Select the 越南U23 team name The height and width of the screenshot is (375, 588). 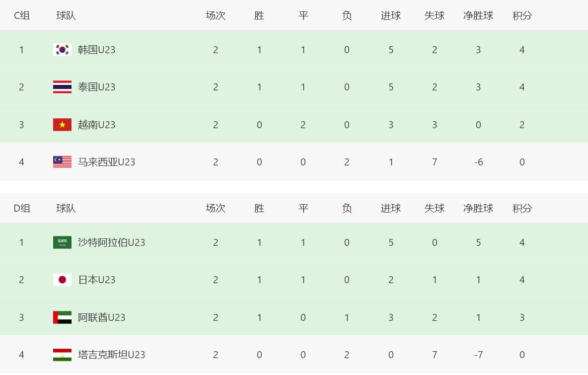96,125
